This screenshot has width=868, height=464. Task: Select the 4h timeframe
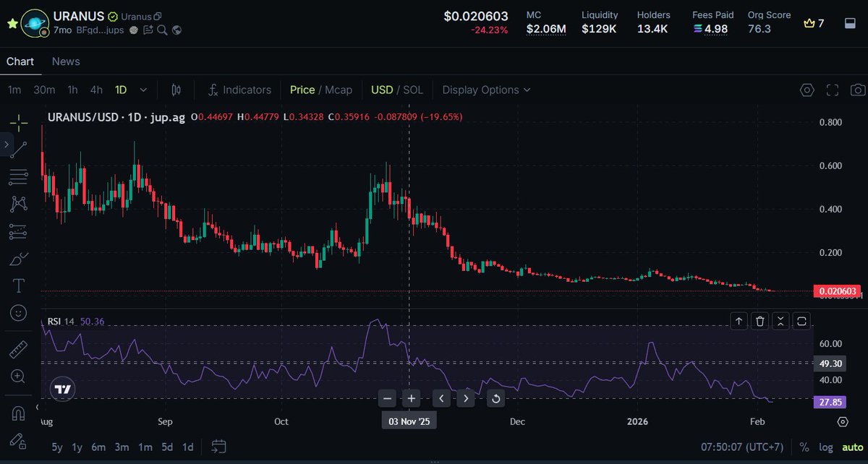pyautogui.click(x=96, y=90)
